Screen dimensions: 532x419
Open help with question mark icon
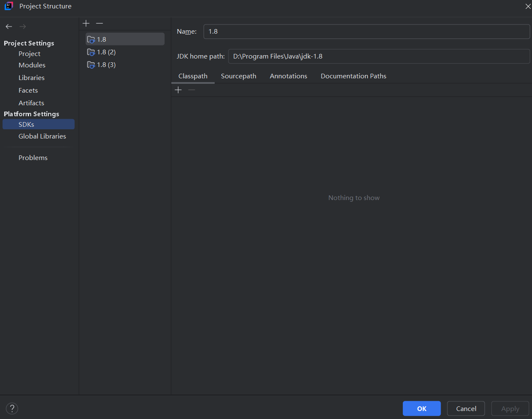[12, 408]
